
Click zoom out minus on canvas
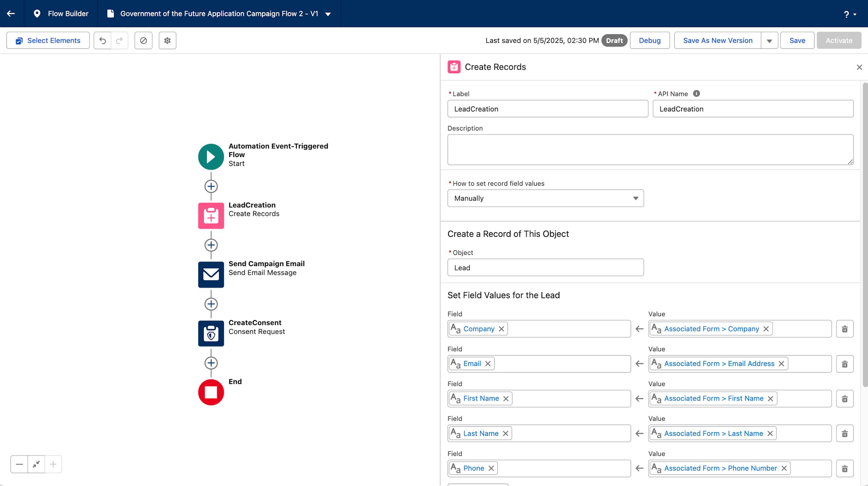[19, 464]
